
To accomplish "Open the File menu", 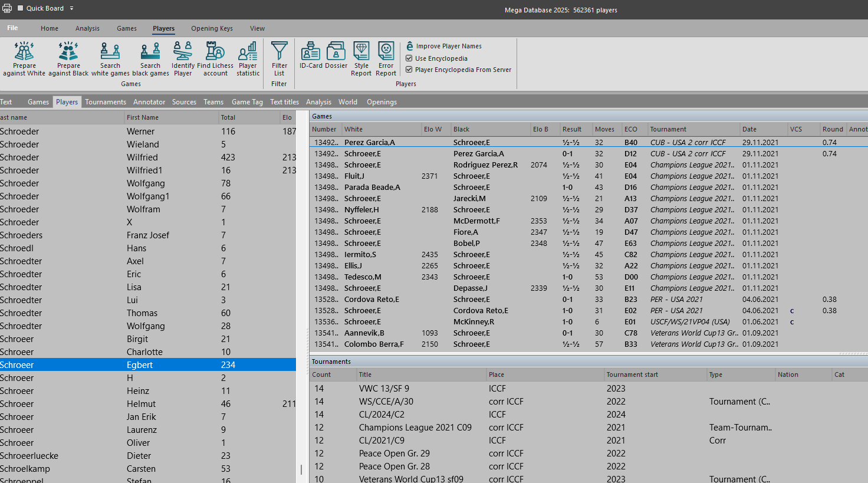I will point(12,28).
